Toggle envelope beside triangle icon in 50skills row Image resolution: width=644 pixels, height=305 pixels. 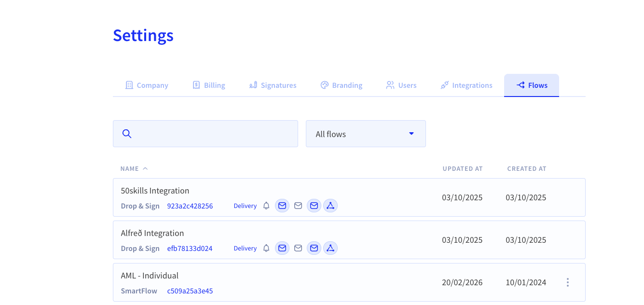point(314,206)
